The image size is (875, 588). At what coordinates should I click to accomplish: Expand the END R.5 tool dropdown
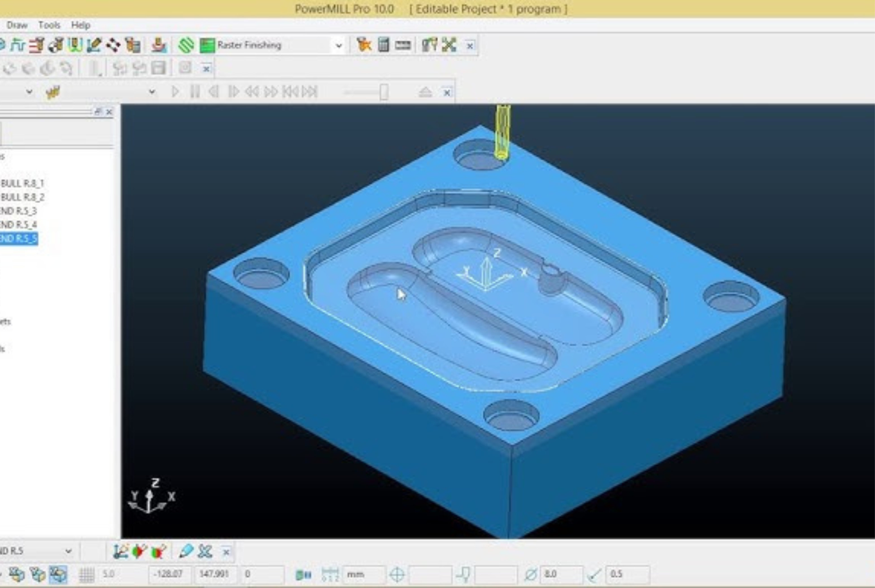tap(68, 551)
